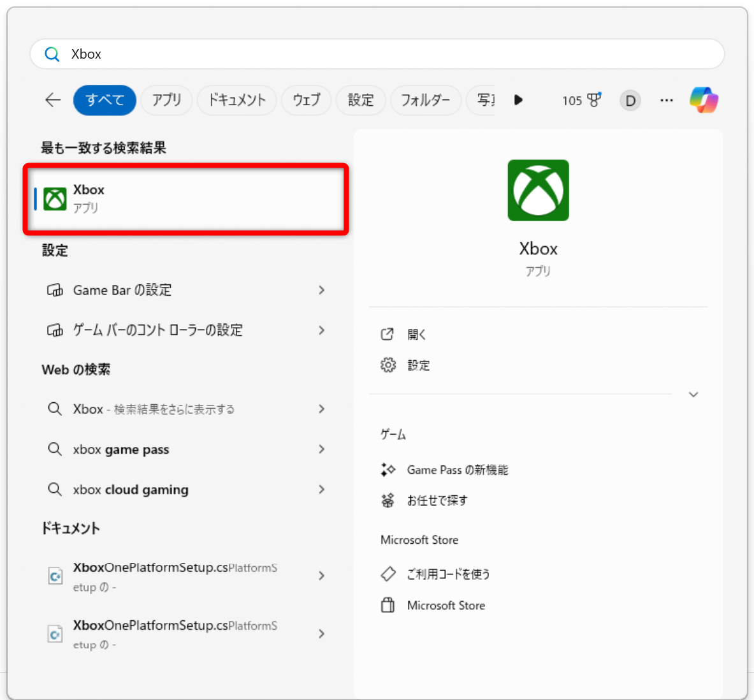Open first XboxOnePlatformSetup.cs document
The width and height of the screenshot is (754, 700).
(x=185, y=576)
